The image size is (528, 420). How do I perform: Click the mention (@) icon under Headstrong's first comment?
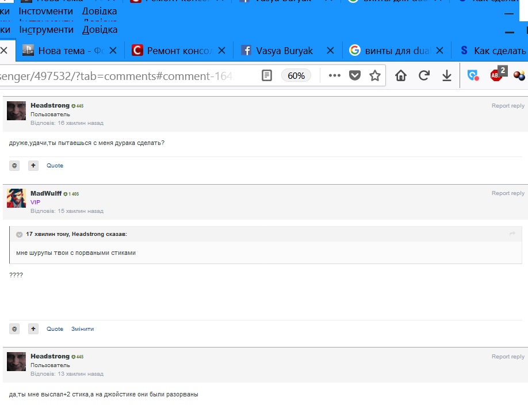[15, 166]
